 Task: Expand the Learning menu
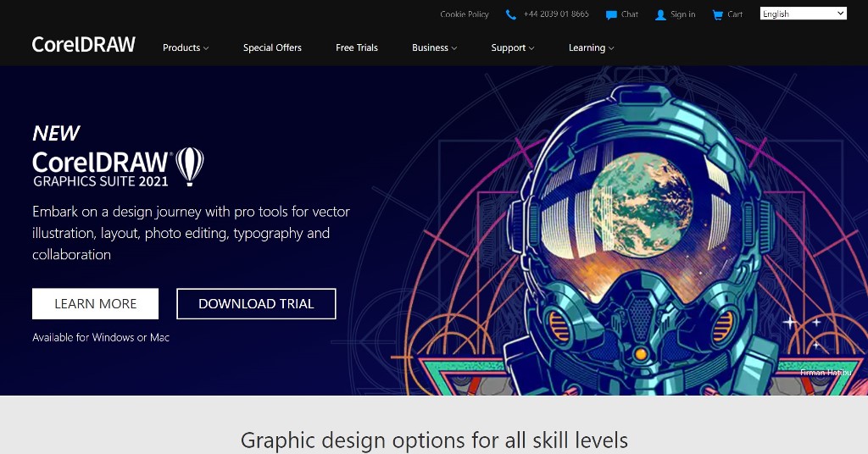pos(591,48)
